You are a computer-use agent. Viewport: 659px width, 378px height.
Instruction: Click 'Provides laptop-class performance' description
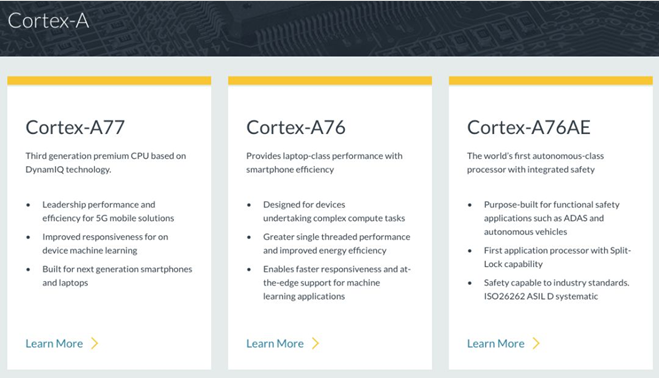click(324, 163)
